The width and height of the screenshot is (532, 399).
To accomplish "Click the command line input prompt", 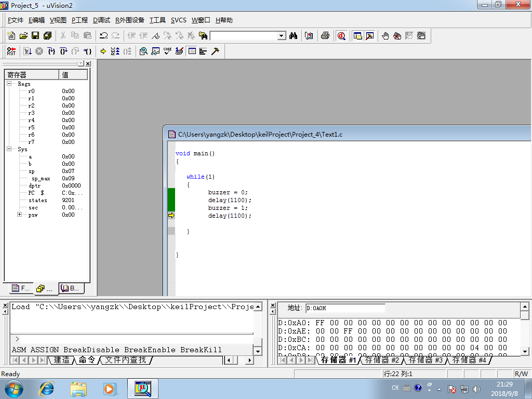I will click(132, 339).
